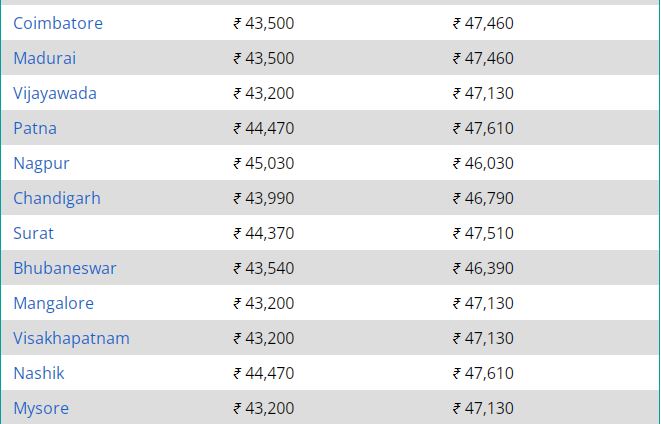This screenshot has width=661, height=424.
Task: Select the Mysore city link
Action: [x=41, y=408]
